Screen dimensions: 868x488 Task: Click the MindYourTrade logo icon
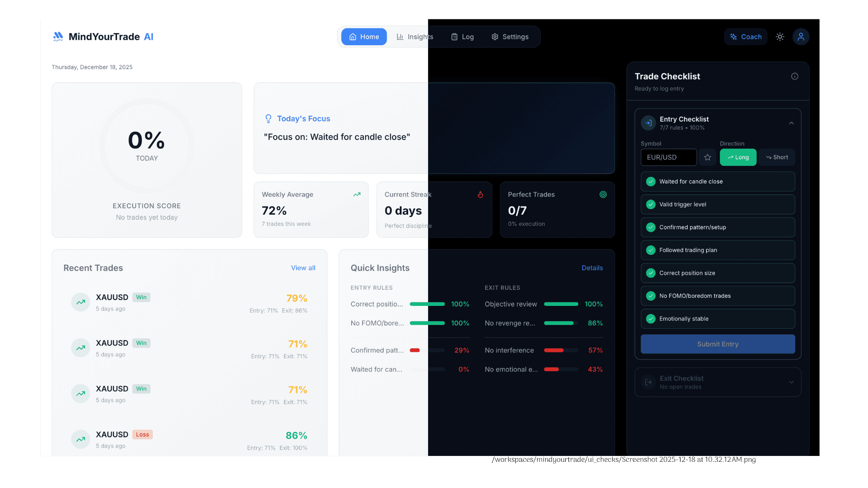click(x=58, y=37)
